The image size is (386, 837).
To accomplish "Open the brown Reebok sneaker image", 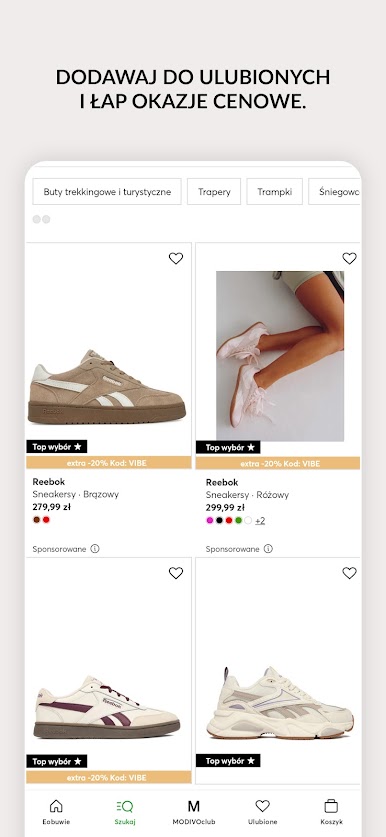I will pyautogui.click(x=107, y=388).
